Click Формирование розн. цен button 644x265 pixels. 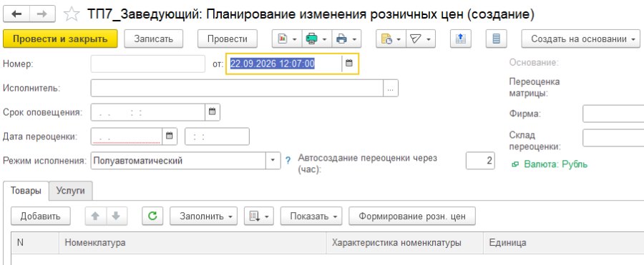pyautogui.click(x=412, y=216)
